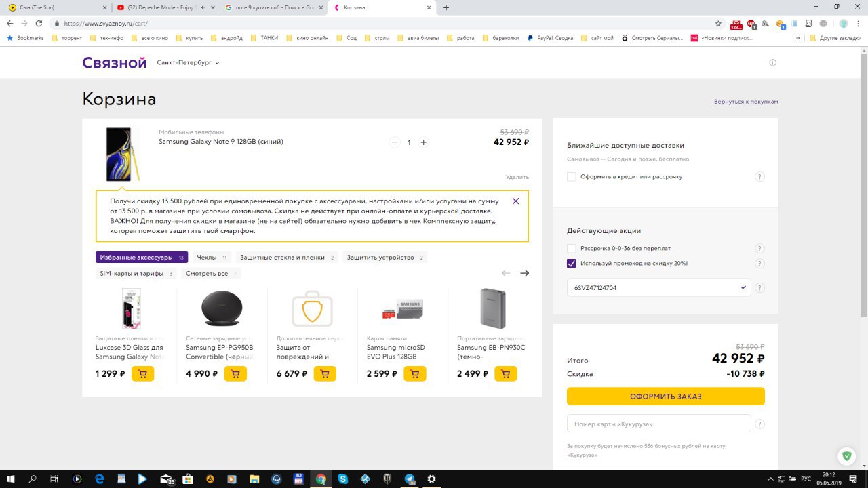Open Samsung Galaxy Note 9 128GB product link
The height and width of the screenshot is (488, 868).
point(221,142)
